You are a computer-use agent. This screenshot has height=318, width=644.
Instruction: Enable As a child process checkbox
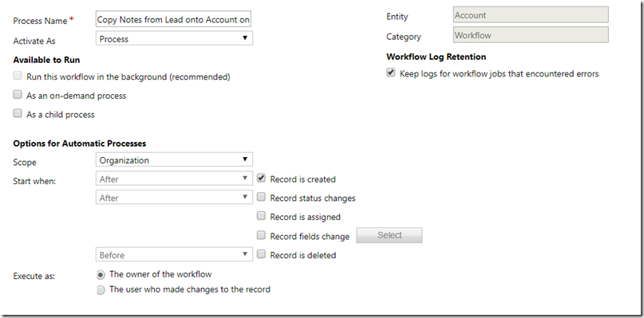pyautogui.click(x=18, y=114)
